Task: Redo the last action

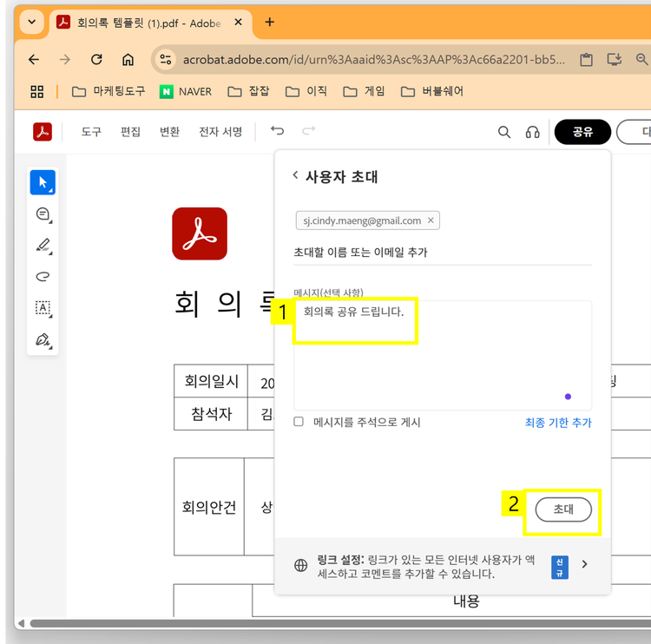Action: coord(308,131)
